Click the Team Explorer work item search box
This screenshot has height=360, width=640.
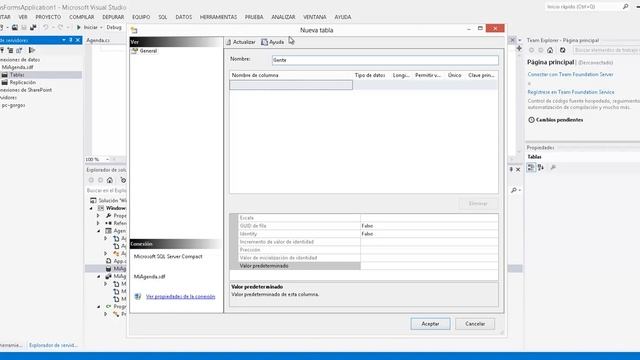[606, 50]
